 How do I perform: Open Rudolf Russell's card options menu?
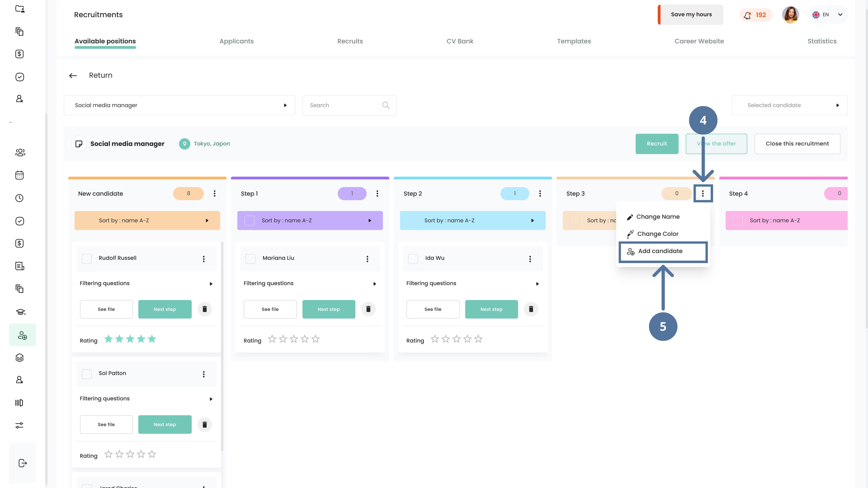[204, 259]
